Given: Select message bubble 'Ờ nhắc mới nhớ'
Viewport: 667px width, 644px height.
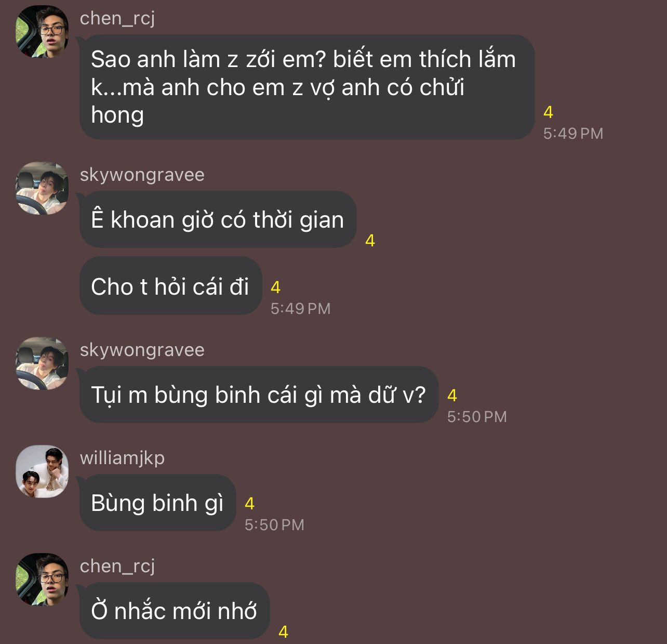Looking at the screenshot, I should tap(175, 611).
